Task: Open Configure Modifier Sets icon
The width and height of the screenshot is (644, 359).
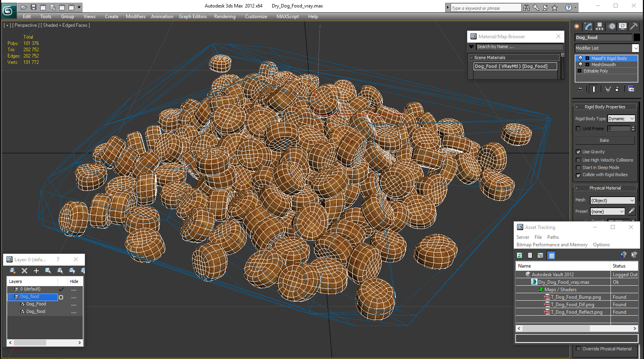Action: coord(631,89)
